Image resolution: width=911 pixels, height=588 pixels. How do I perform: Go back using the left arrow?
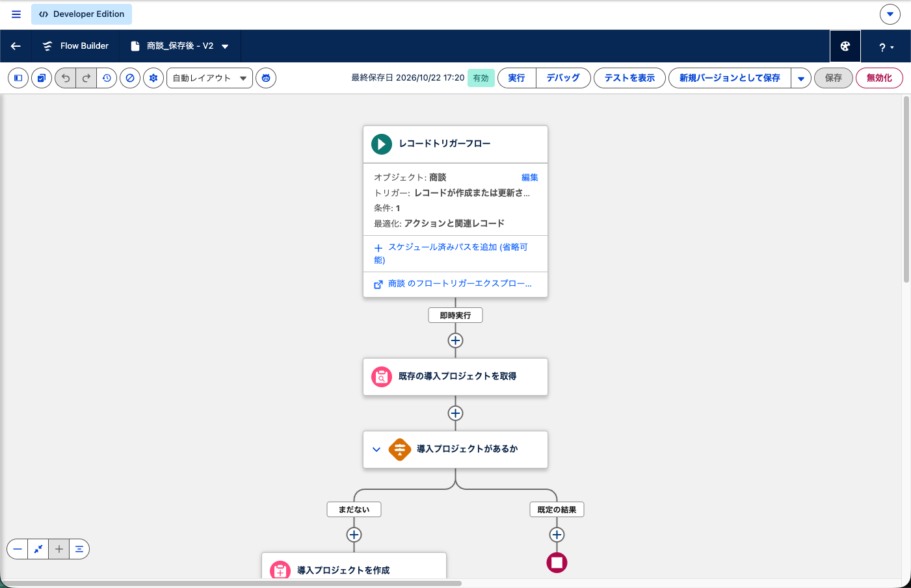(x=16, y=46)
